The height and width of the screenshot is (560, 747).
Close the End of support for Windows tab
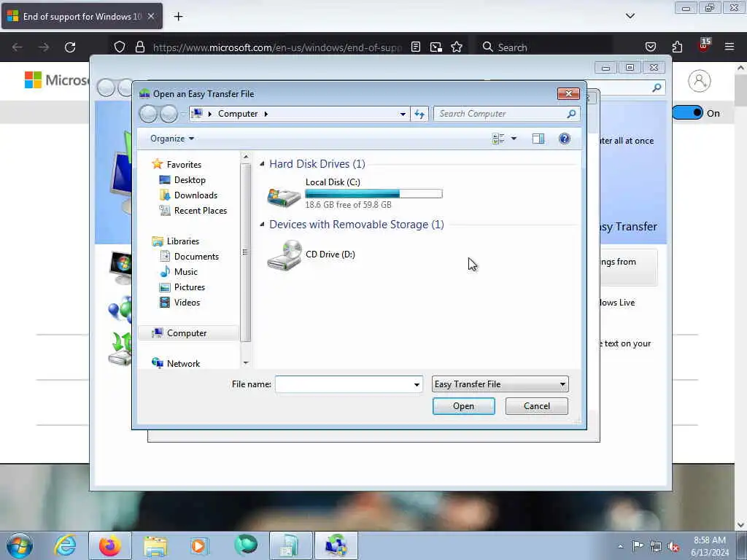coord(151,16)
